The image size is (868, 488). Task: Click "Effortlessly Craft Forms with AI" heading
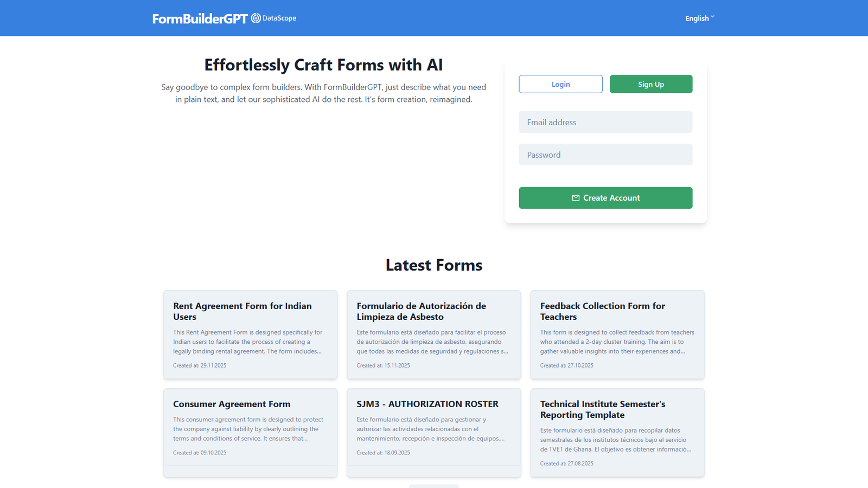pos(323,65)
